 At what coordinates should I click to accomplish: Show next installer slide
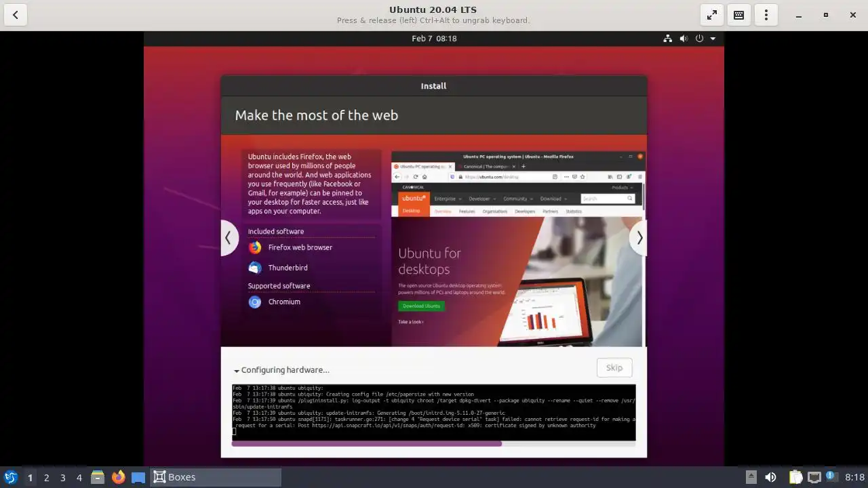coord(639,238)
